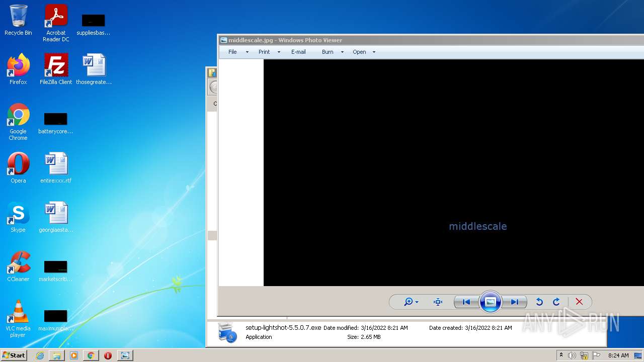Click the Date created value

click(x=489, y=328)
